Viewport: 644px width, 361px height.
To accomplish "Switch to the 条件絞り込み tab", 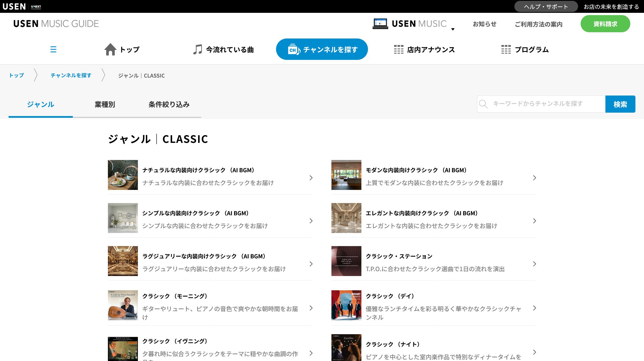I will 169,104.
